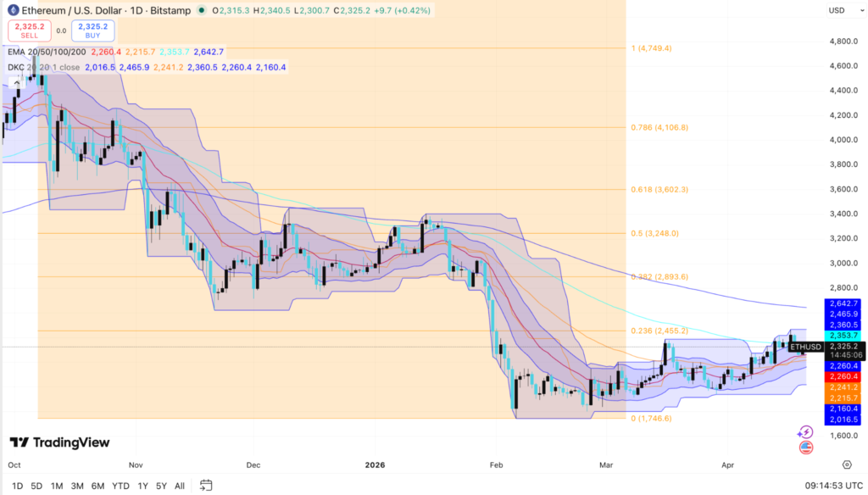Expand the Bitstamp exchange label
Image resolution: width=868 pixels, height=495 pixels.
(170, 11)
